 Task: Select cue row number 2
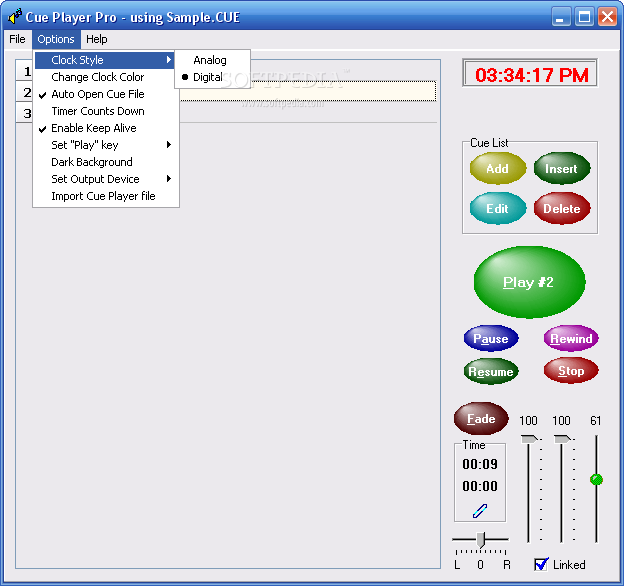[26, 92]
